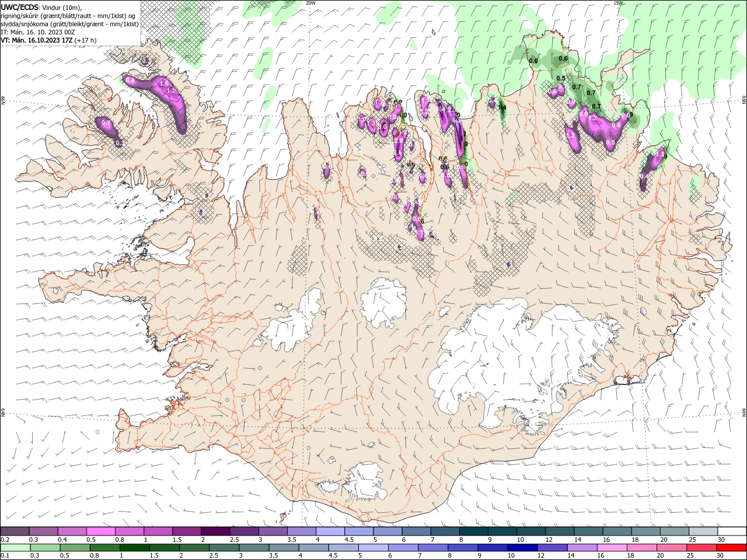Pick the pale green 0.1 swatch in lower legend
This screenshot has width=747, height=560.
15,548
